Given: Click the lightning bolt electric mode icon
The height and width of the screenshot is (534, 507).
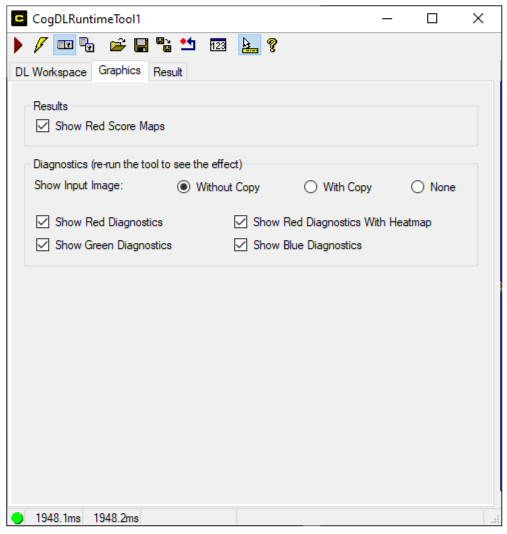Looking at the screenshot, I should pos(41,45).
